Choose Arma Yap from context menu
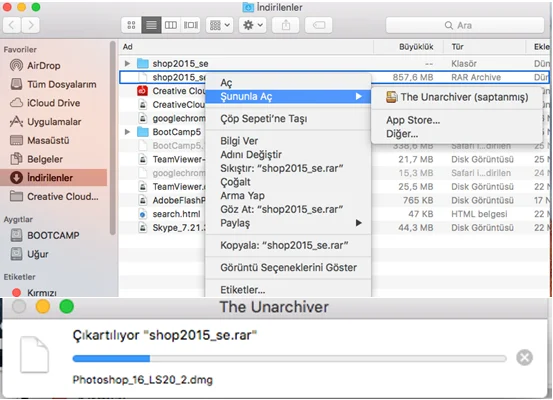The width and height of the screenshot is (553, 400). (288, 195)
